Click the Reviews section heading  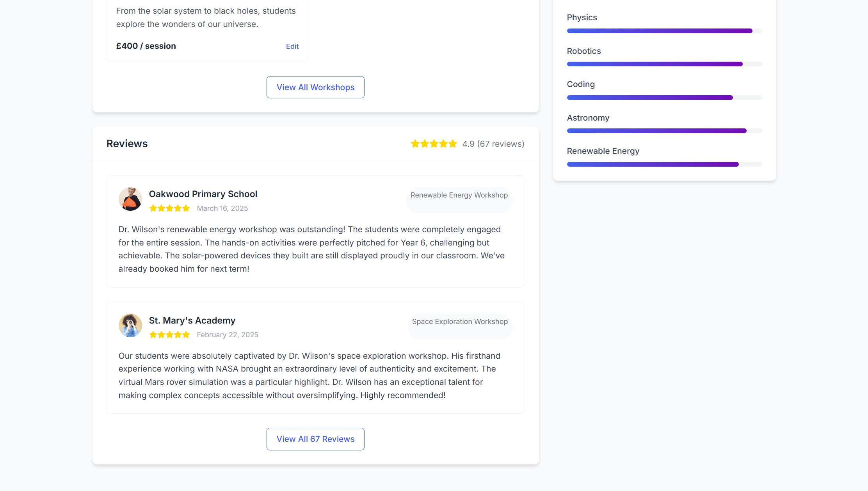tap(127, 144)
